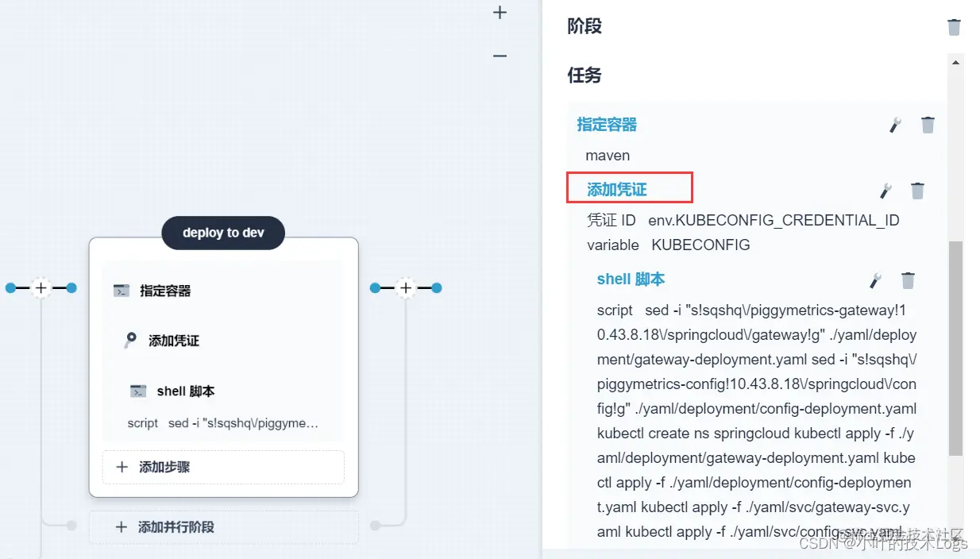Click the plus circle connector right of the stage
Screen dimensions: 980x559
pos(406,287)
